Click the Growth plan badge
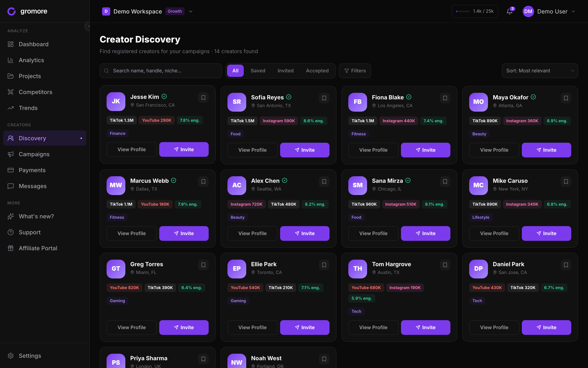588x368 pixels. (x=175, y=11)
